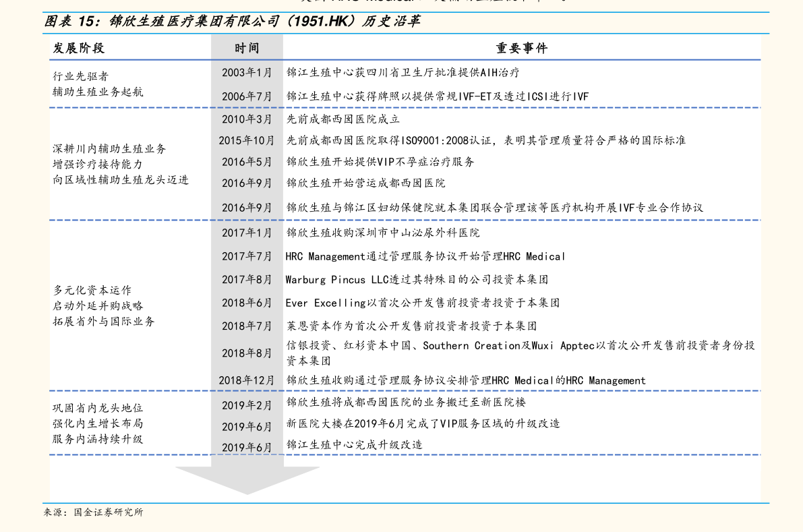Click the date 2018年12月

point(247,380)
